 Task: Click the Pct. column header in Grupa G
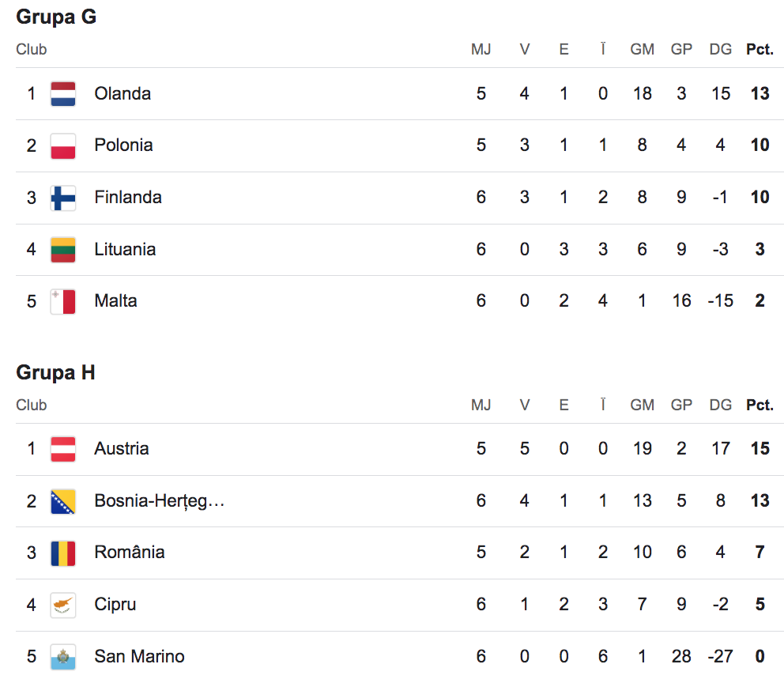pos(759,49)
